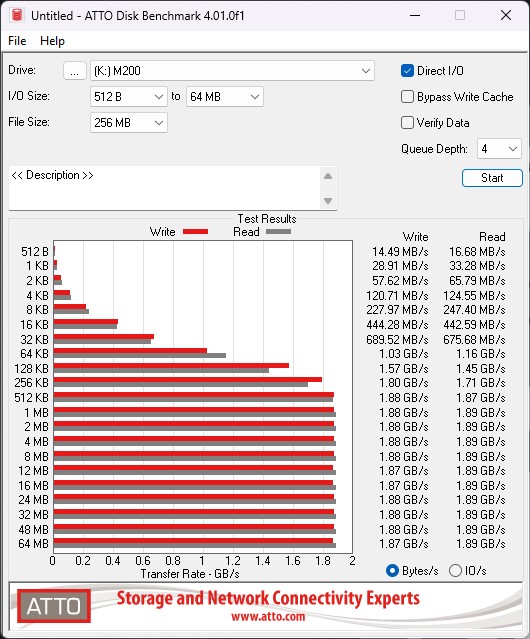Click the red Write legend swatch
The width and height of the screenshot is (530, 639).
(x=196, y=231)
